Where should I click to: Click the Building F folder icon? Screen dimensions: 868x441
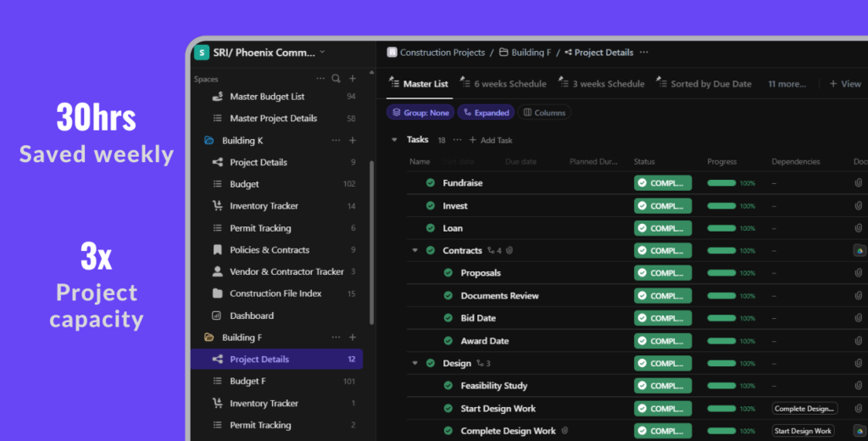pyautogui.click(x=209, y=338)
